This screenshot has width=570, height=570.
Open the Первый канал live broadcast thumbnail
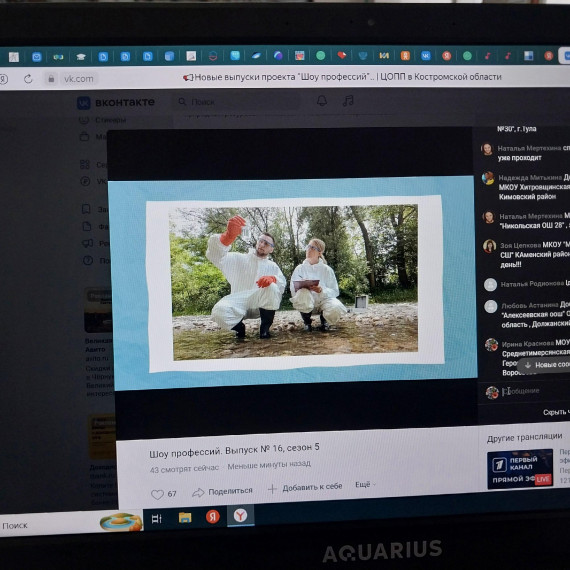click(x=520, y=469)
